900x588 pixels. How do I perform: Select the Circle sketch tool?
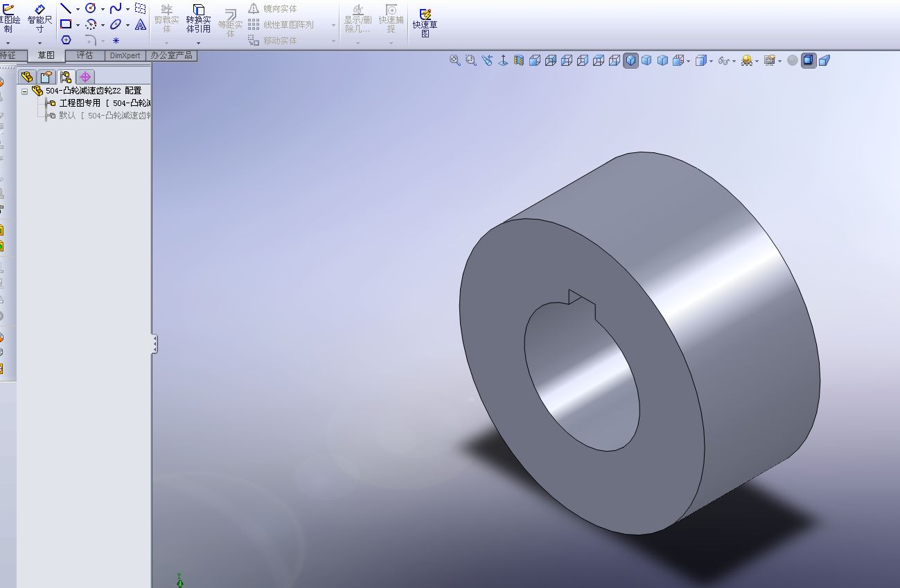tap(90, 8)
